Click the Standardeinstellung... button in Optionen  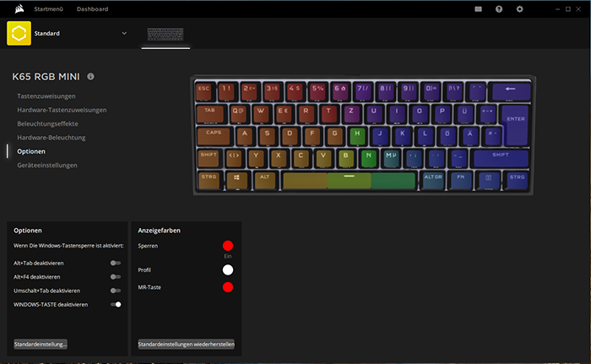click(x=41, y=344)
